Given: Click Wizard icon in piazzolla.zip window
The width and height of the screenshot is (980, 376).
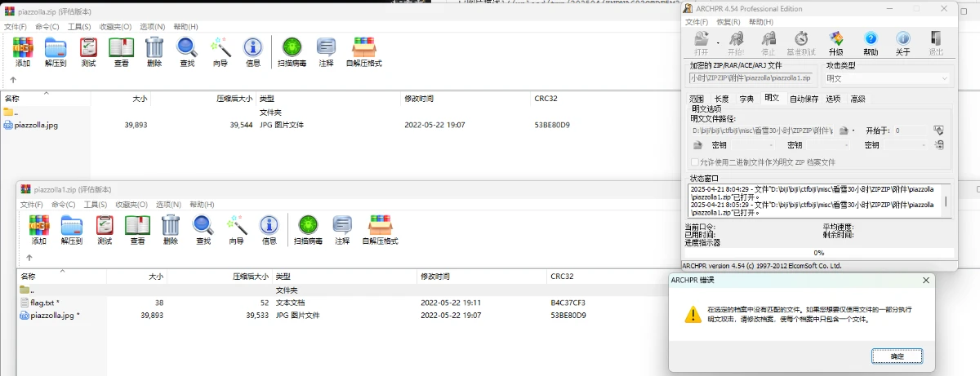Looking at the screenshot, I should click(x=220, y=46).
